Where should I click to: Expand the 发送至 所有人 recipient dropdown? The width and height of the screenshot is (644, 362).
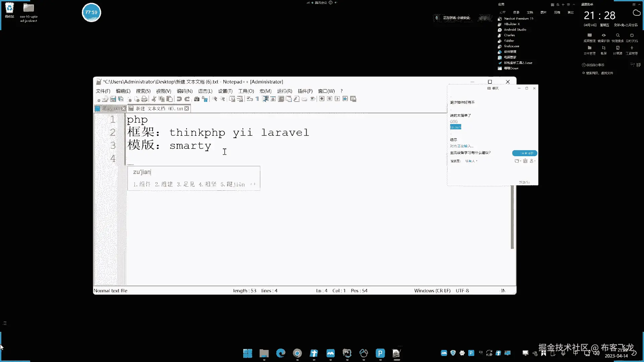click(x=472, y=161)
